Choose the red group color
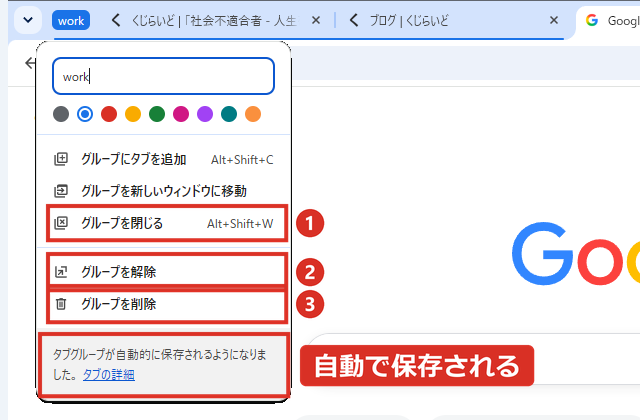Image resolution: width=640 pixels, height=420 pixels. [x=109, y=114]
